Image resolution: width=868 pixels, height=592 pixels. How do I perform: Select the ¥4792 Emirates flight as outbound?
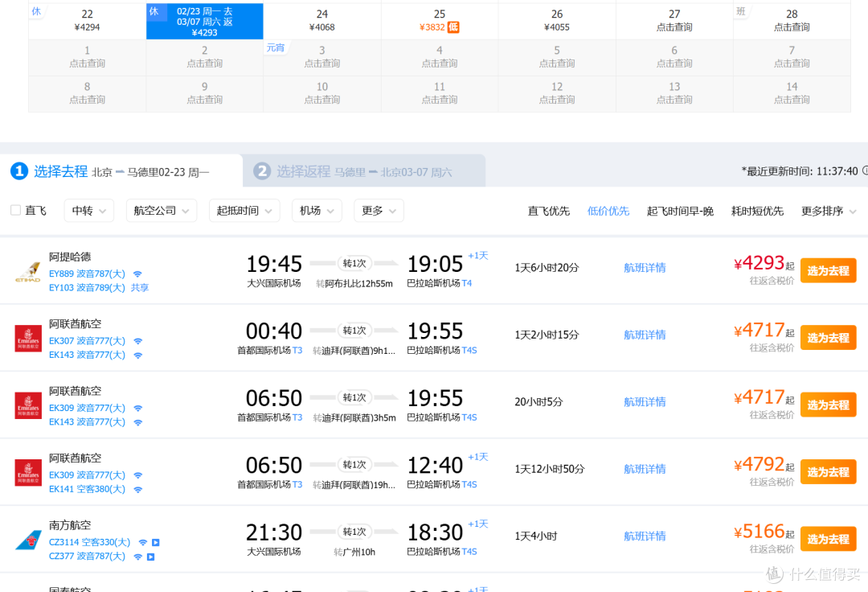tap(828, 472)
